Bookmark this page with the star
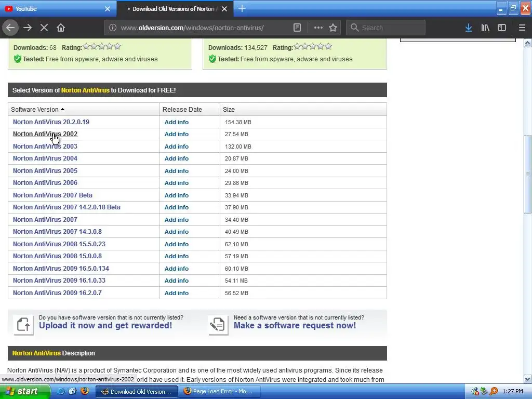The height and width of the screenshot is (399, 532). click(x=333, y=28)
